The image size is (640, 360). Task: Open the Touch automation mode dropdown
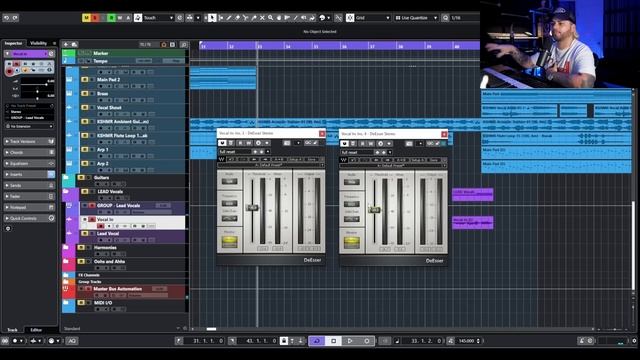(158, 18)
